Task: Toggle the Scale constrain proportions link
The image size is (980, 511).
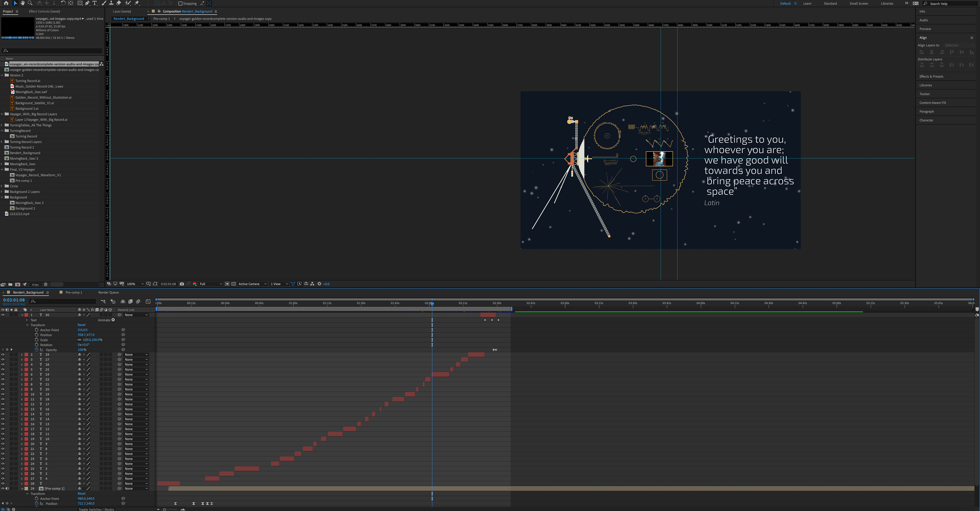Action: tap(80, 340)
